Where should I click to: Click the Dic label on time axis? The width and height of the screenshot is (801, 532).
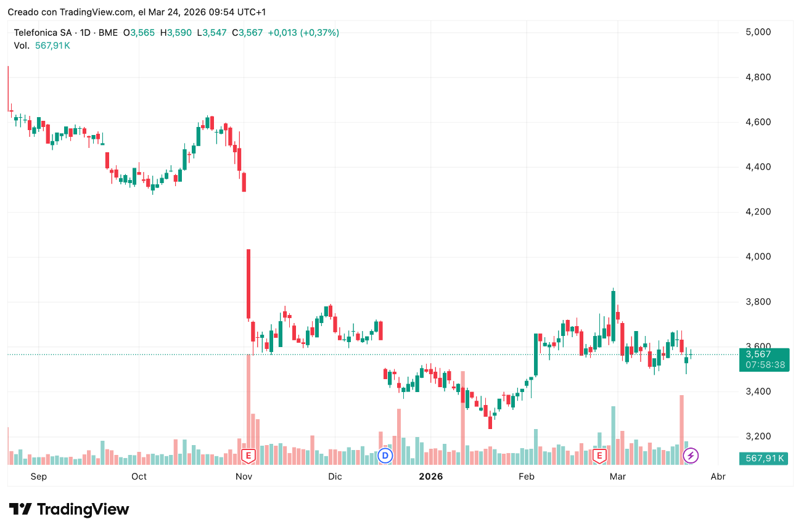click(x=335, y=477)
